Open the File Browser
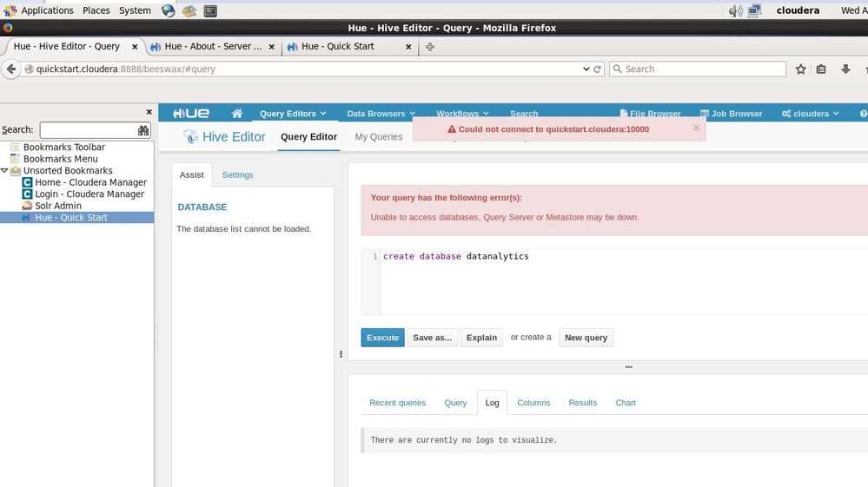This screenshot has width=868, height=487. click(651, 114)
